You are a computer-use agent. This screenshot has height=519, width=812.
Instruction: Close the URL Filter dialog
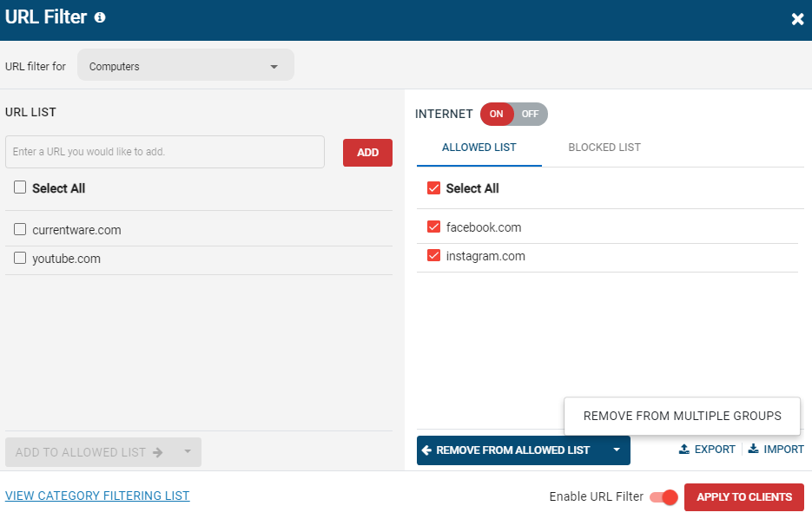tap(797, 19)
